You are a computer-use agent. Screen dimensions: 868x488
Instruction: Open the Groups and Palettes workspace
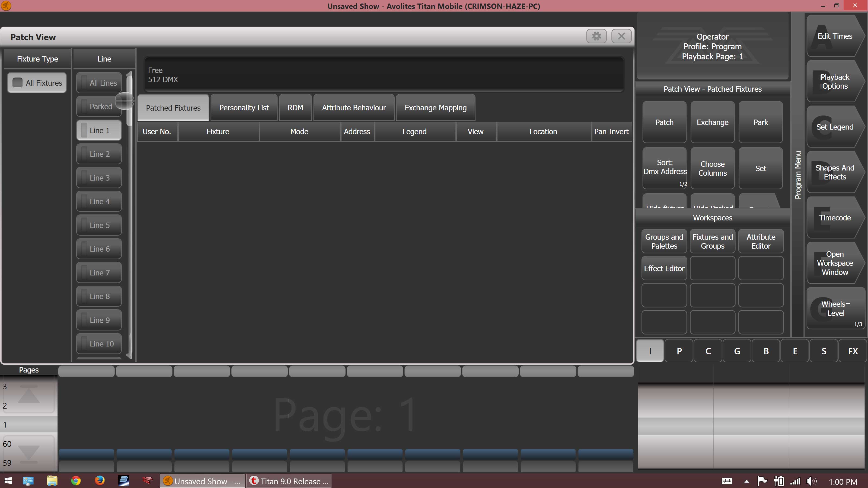pyautogui.click(x=664, y=241)
